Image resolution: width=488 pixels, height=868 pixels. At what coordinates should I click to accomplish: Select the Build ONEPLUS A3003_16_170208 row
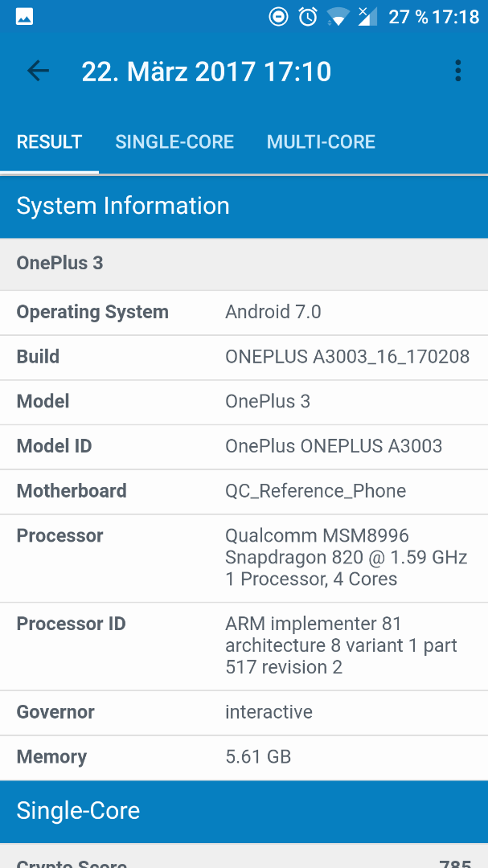(244, 357)
